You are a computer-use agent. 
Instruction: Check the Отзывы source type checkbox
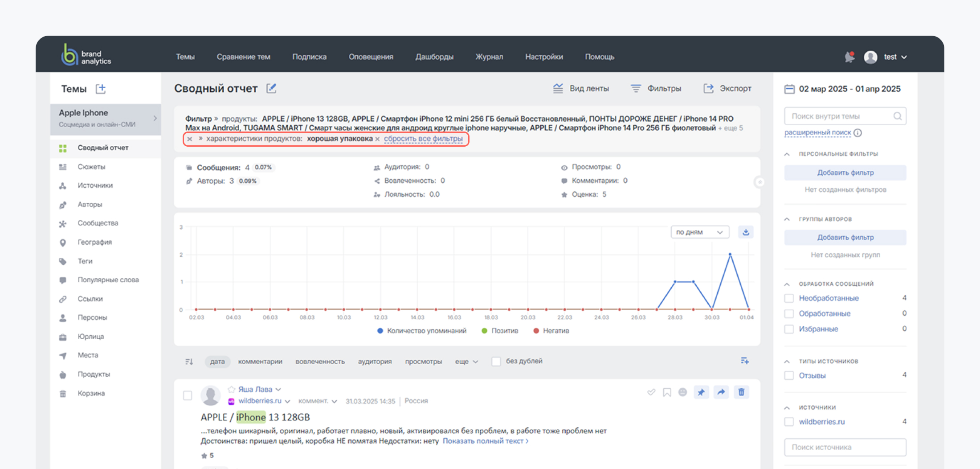coord(789,375)
